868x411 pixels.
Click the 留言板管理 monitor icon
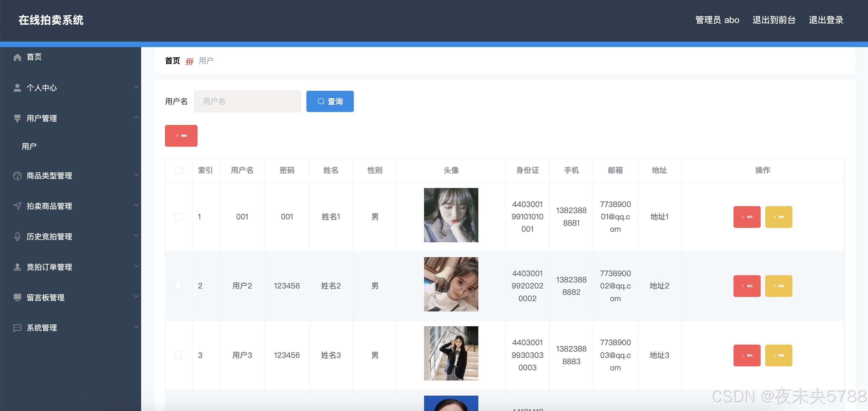(x=17, y=297)
